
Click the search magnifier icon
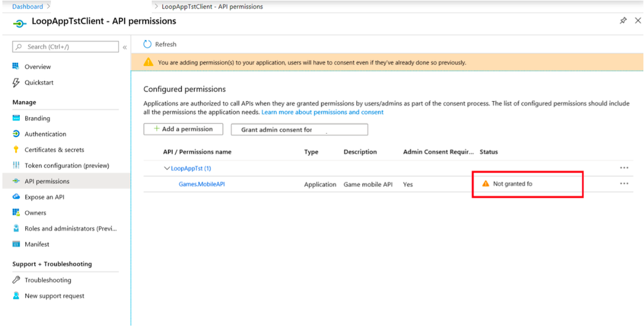point(19,47)
